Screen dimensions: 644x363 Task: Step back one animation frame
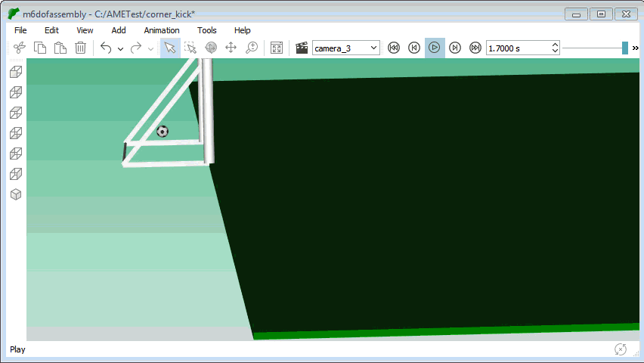[x=414, y=48]
